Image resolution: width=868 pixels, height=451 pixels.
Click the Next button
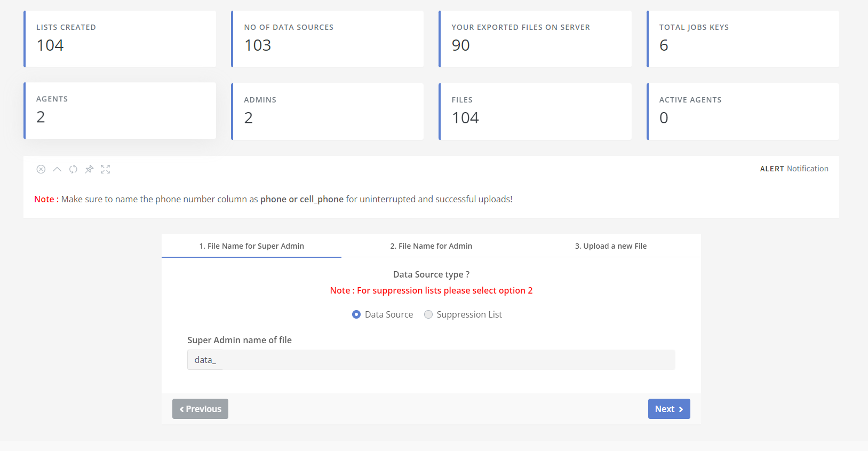(x=669, y=409)
